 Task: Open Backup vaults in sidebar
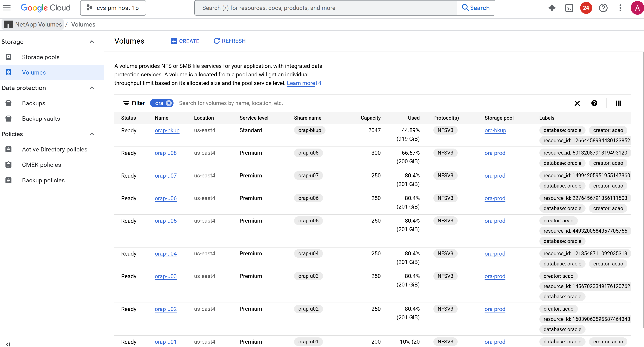[x=41, y=118]
